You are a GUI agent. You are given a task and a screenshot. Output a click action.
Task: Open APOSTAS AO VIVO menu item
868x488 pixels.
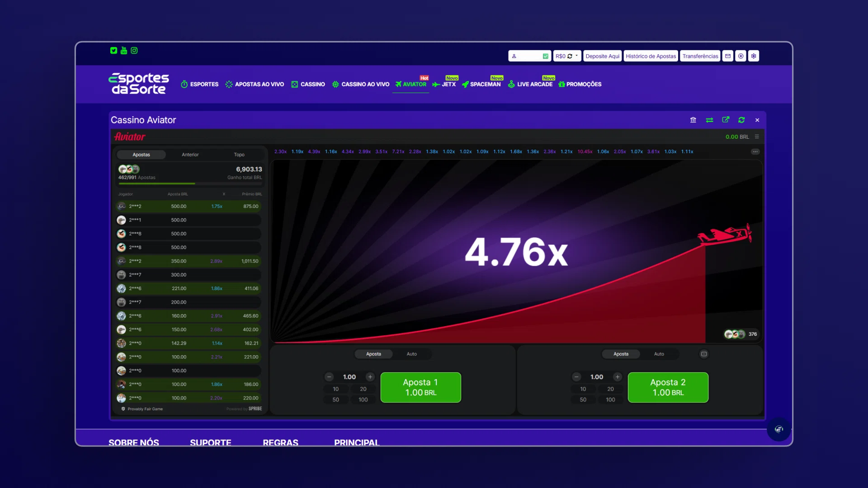pyautogui.click(x=255, y=84)
